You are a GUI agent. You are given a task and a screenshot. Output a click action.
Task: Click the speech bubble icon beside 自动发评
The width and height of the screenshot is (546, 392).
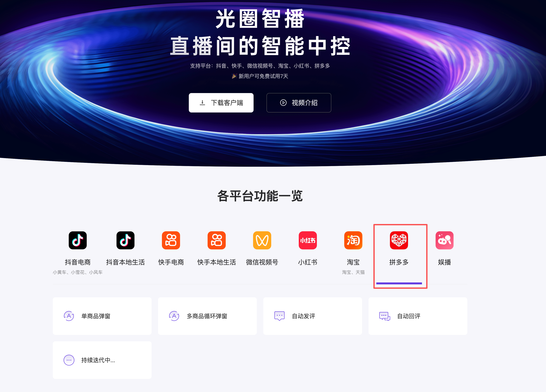[279, 316]
